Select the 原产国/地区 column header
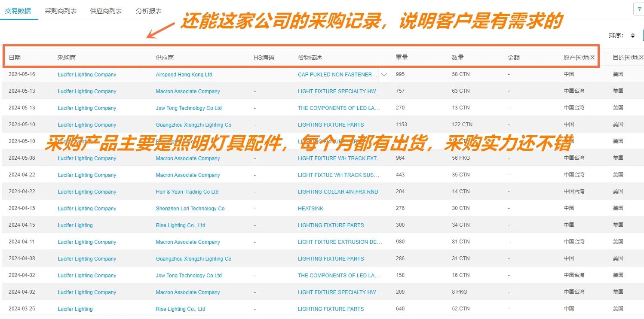The image size is (644, 319). coord(580,58)
